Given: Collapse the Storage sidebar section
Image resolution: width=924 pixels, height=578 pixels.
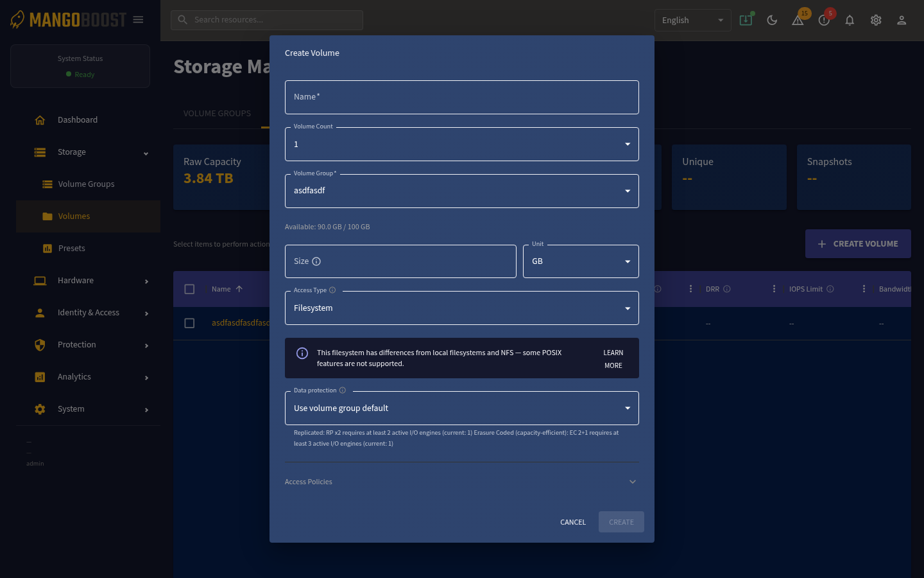Looking at the screenshot, I should [x=146, y=153].
